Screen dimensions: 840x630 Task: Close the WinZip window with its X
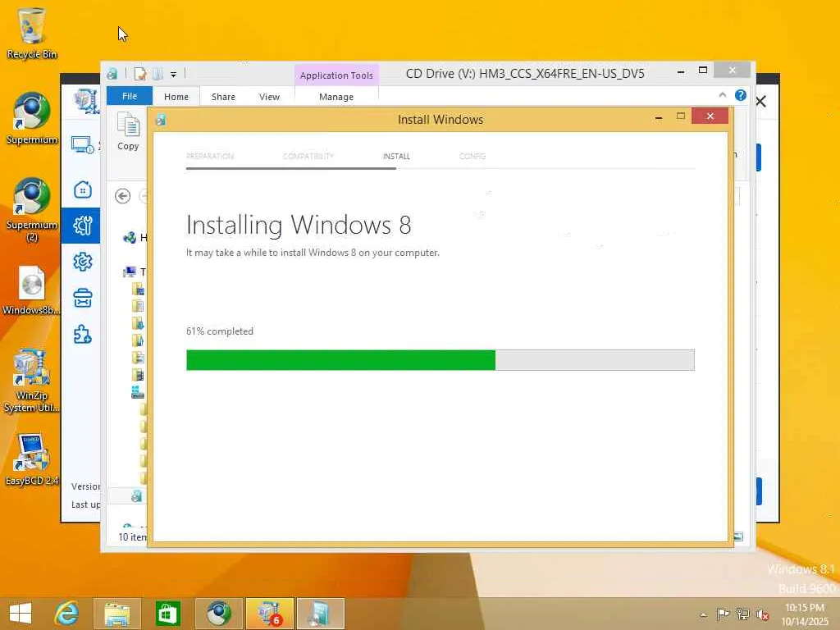(761, 101)
